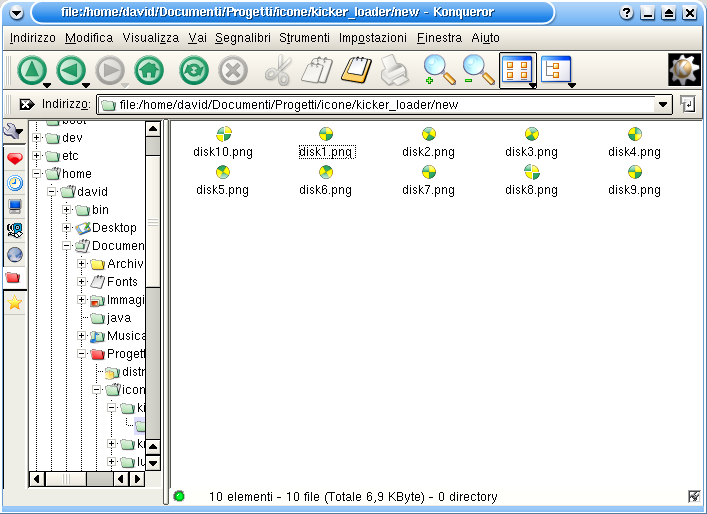Screen dimensions: 707x514
Task: Toggle the link view checkbox in status bar
Action: pos(694,496)
